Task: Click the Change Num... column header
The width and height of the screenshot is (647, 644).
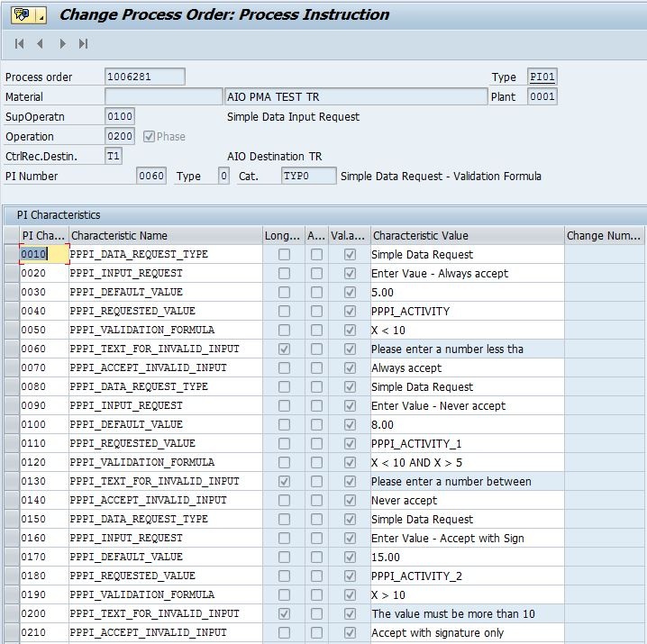Action: [x=604, y=236]
